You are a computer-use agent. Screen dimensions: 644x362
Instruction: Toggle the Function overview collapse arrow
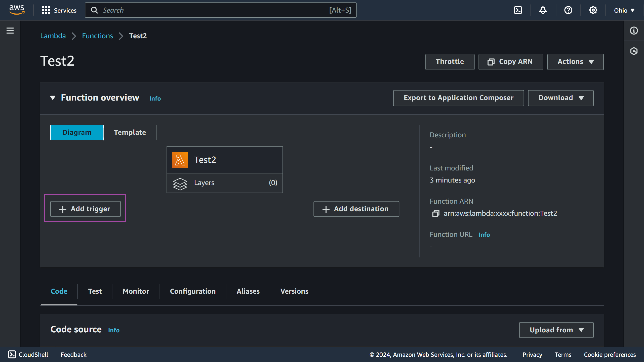tap(52, 98)
